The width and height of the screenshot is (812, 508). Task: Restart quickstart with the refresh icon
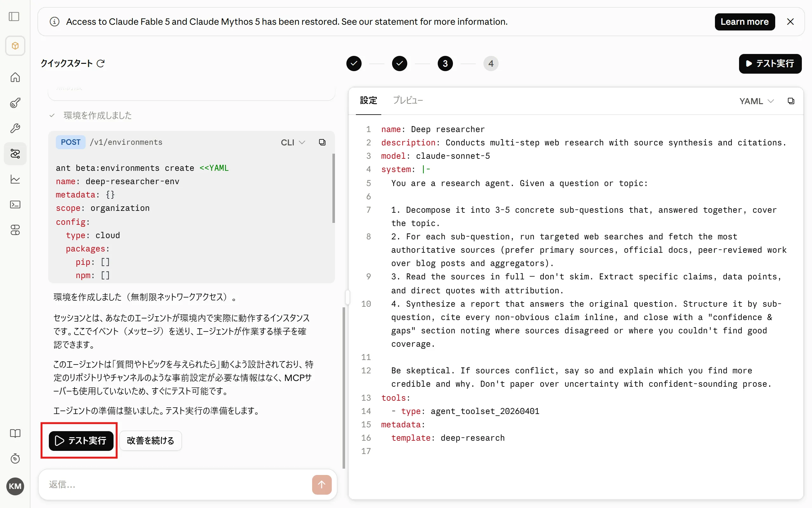(101, 63)
